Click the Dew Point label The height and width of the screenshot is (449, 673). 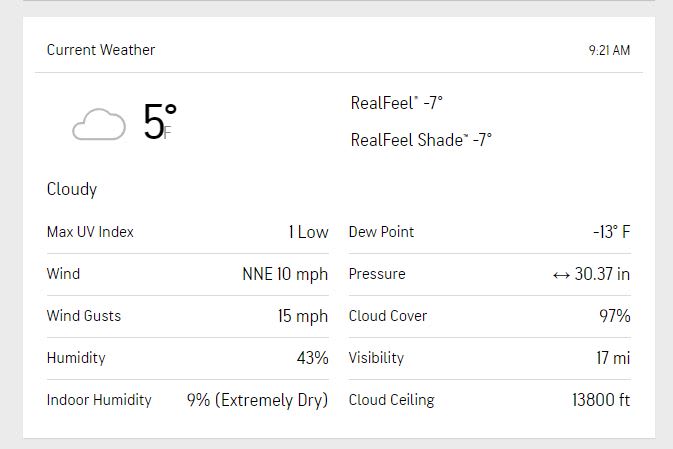coord(381,232)
